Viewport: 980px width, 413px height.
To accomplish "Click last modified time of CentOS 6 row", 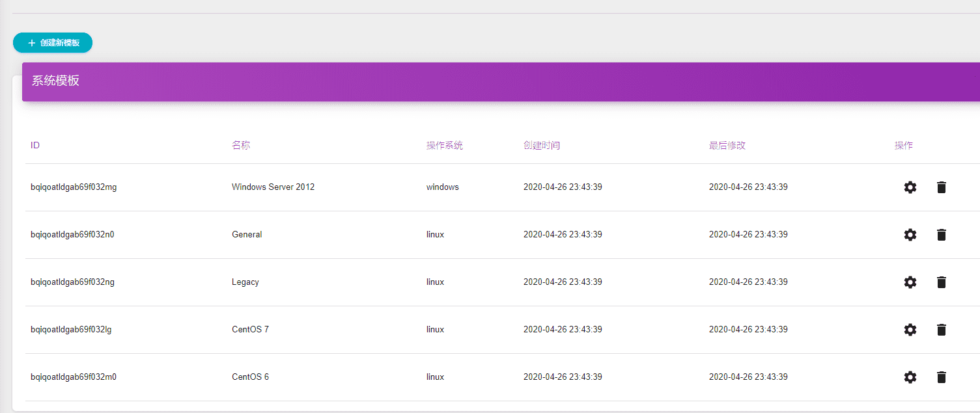I will 748,377.
